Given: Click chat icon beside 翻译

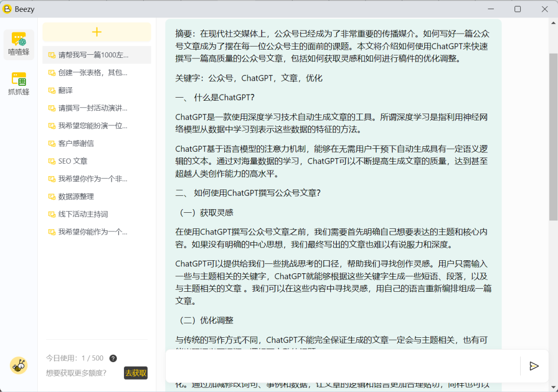Looking at the screenshot, I should tap(52, 90).
